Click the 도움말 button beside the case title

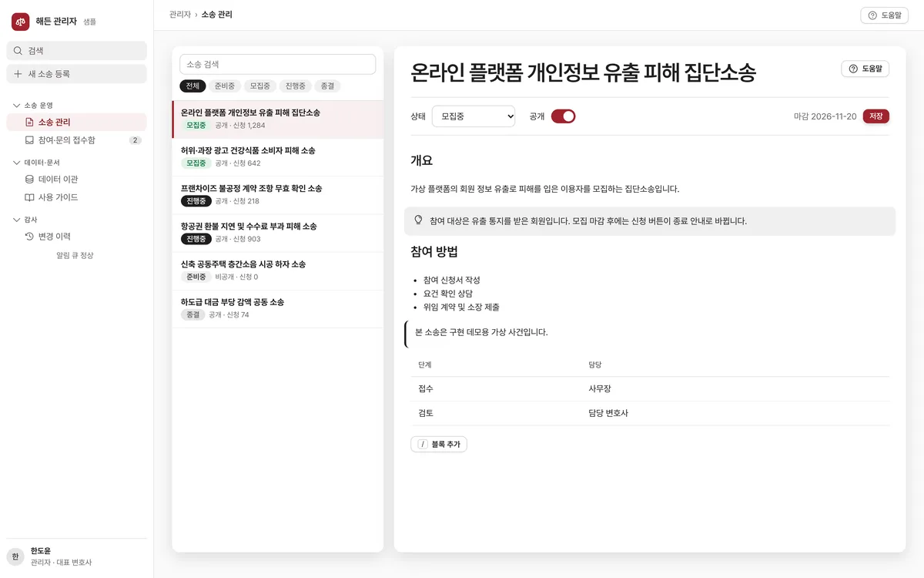[x=865, y=69]
